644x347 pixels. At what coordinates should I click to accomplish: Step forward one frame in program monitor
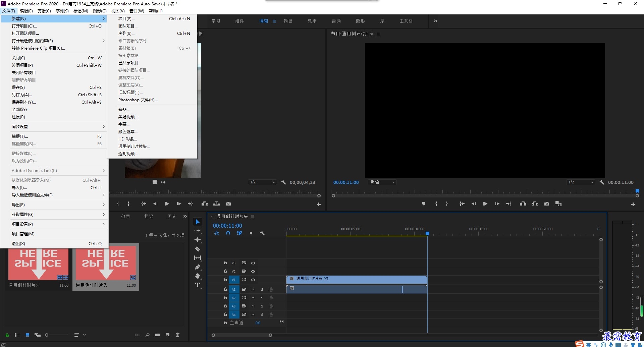(x=497, y=204)
